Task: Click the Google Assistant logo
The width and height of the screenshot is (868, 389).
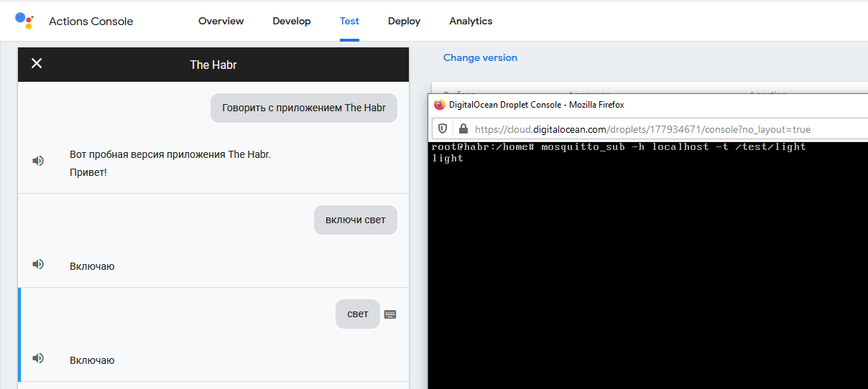Action: coord(24,20)
